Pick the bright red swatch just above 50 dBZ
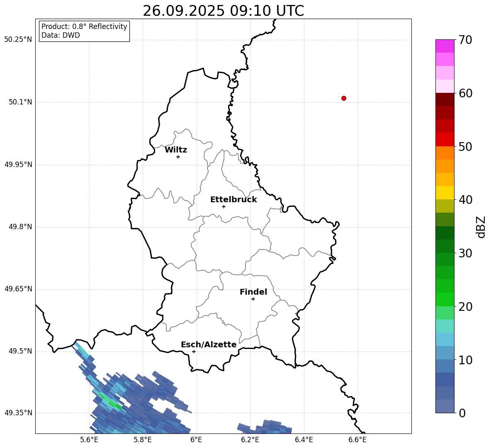The image size is (491, 448). 445,140
